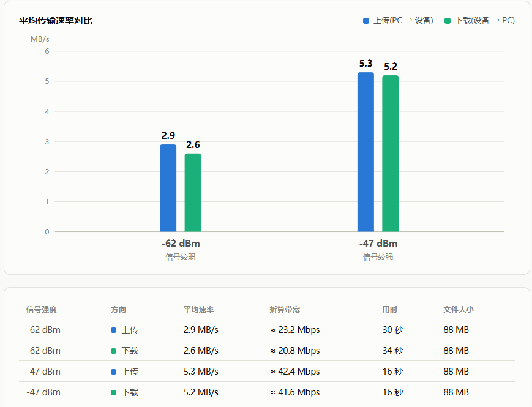Screen dimensions: 532x407
Task: Click the blue dot in first 上传 row
Action: coord(114,330)
